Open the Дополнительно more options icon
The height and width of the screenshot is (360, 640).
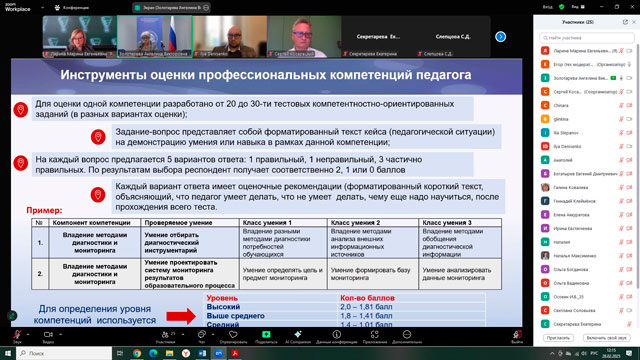(x=407, y=334)
